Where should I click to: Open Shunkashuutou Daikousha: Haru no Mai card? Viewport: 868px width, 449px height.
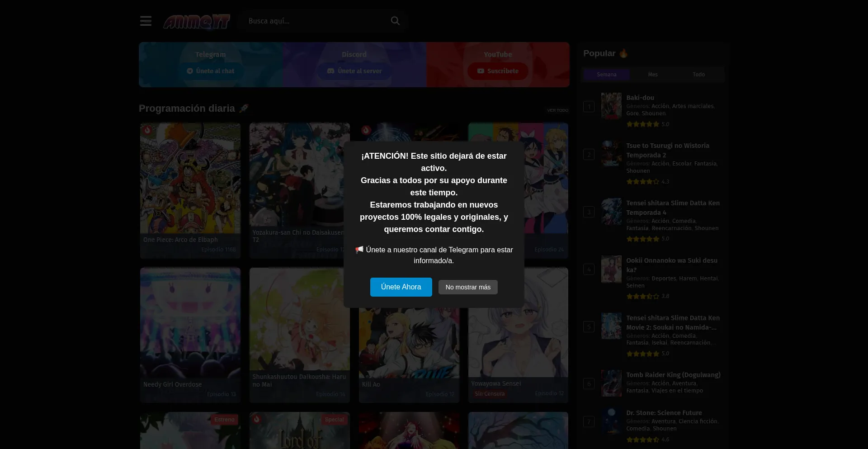coord(299,335)
